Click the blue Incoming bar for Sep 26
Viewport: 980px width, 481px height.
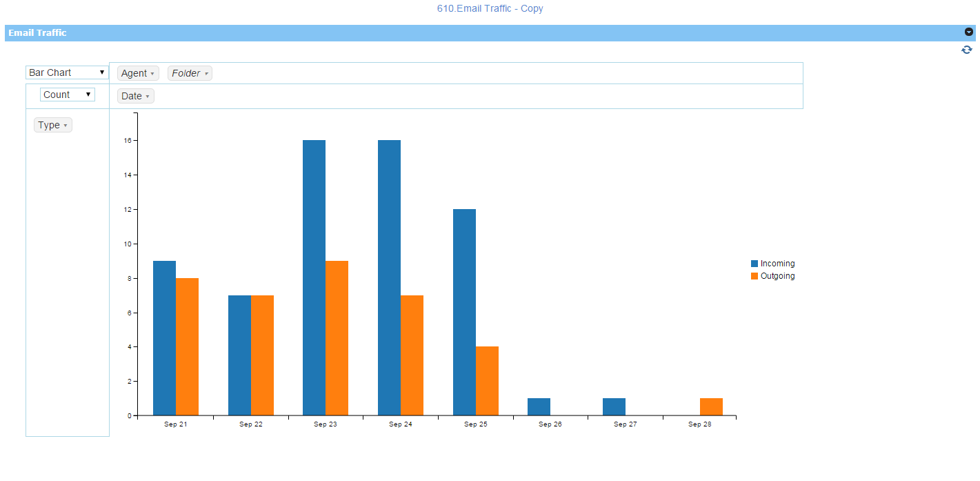pyautogui.click(x=539, y=406)
